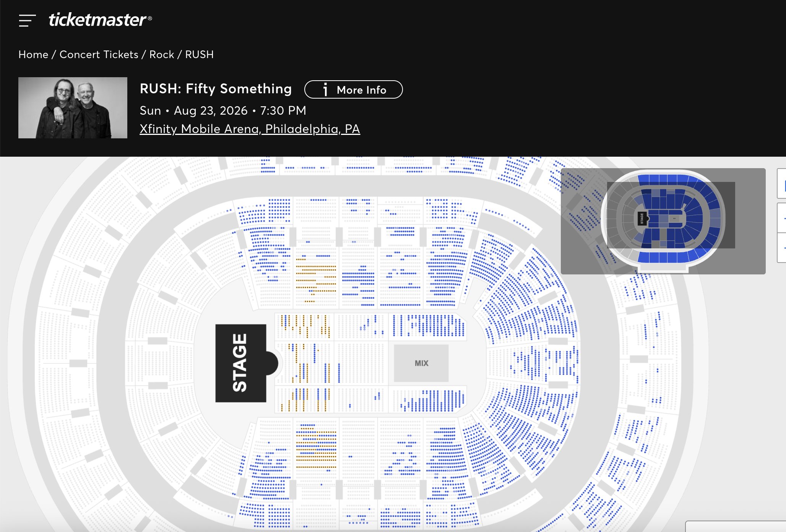Click the RUSH event photo thumbnail
This screenshot has height=532, width=786.
(73, 108)
